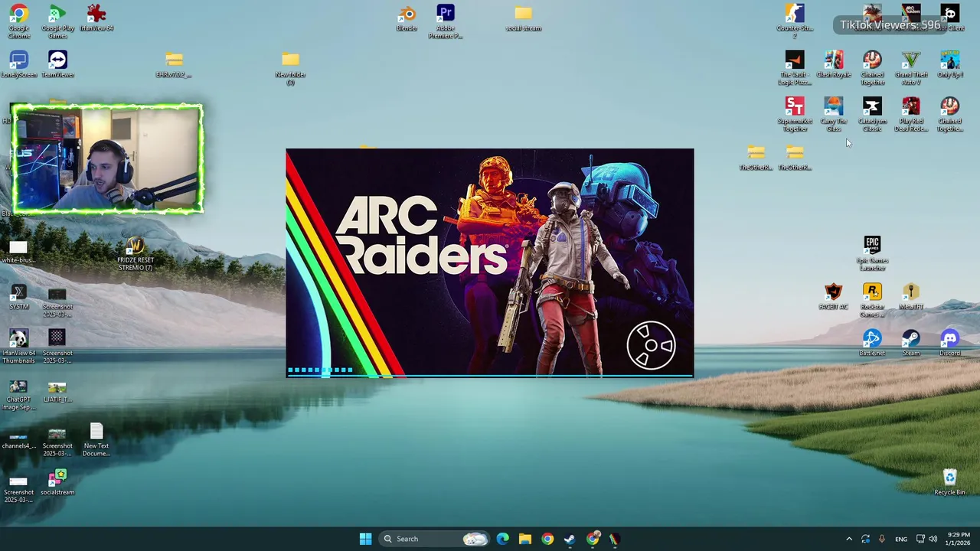This screenshot has width=980, height=551.
Task: Open Steam from the taskbar
Action: 570,539
